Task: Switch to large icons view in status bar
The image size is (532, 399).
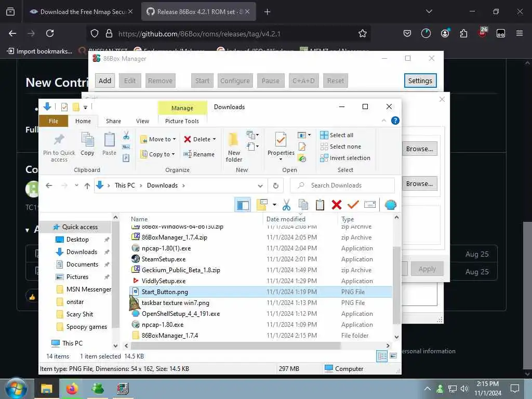Action: click(x=393, y=356)
